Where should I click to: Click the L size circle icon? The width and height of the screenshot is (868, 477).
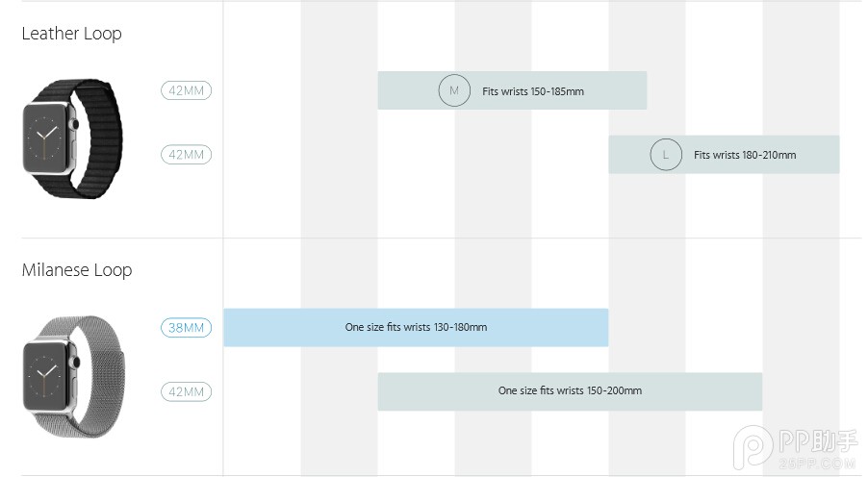pos(665,155)
